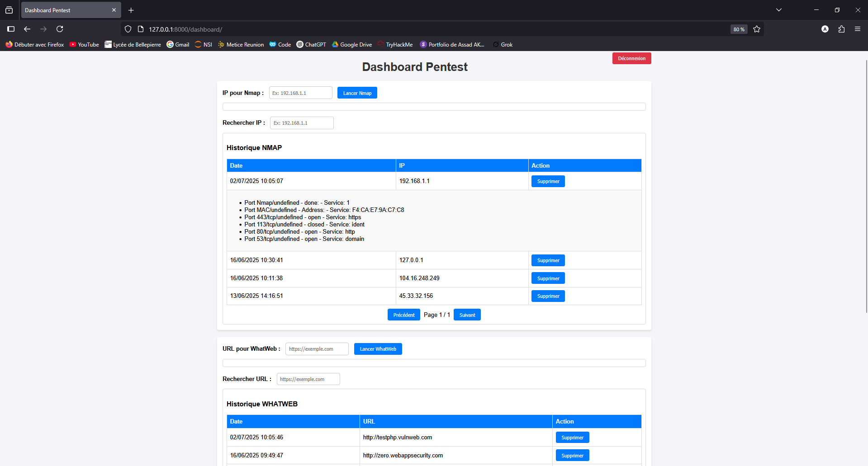868x466 pixels.
Task: Click the 80 % zoom level indicator
Action: 739,29
